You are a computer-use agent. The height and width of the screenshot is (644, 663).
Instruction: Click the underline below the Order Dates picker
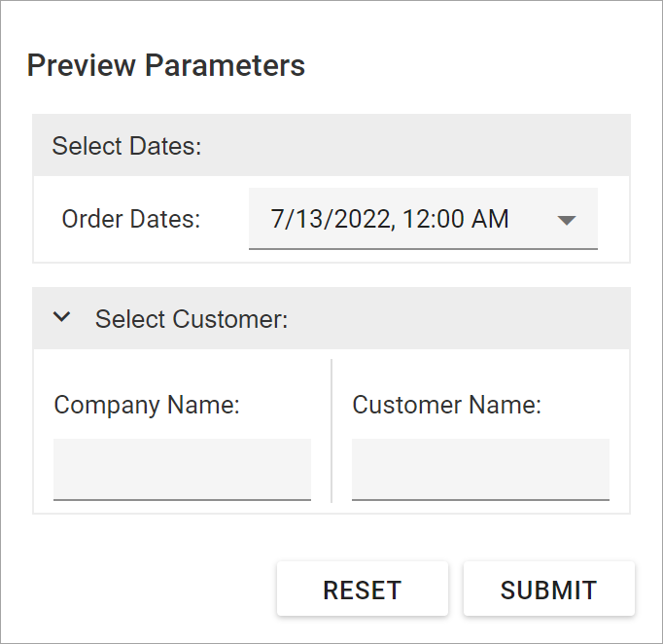point(423,249)
